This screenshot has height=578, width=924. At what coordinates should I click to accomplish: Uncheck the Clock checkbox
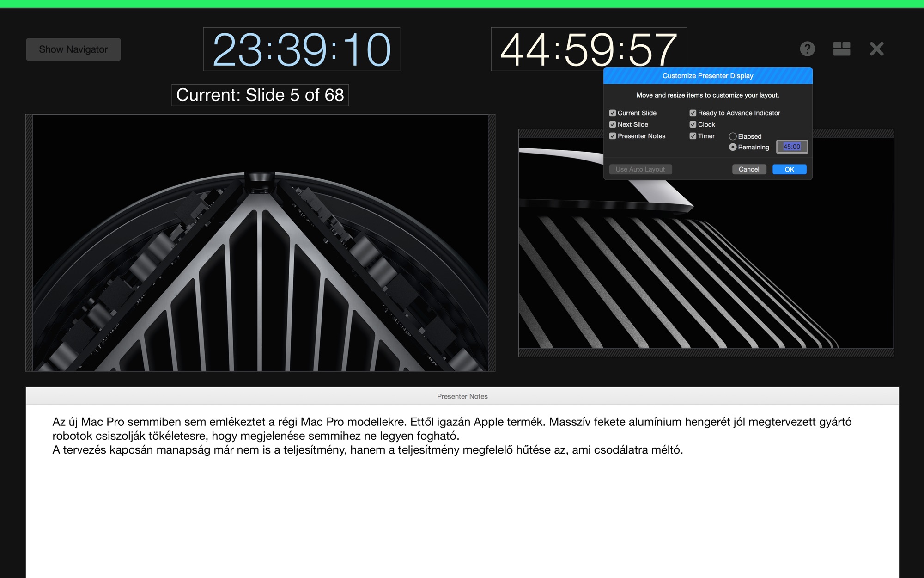tap(693, 124)
